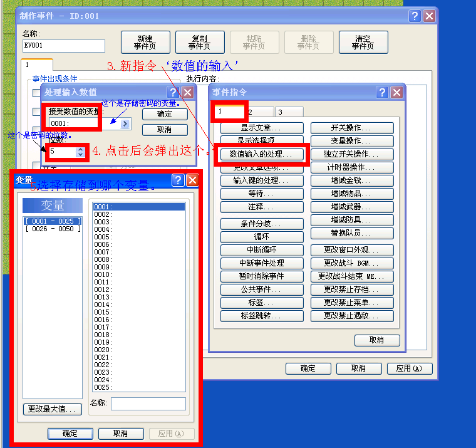Click 增减武器... command button
Viewport: 476px width, 448px height.
point(352,207)
